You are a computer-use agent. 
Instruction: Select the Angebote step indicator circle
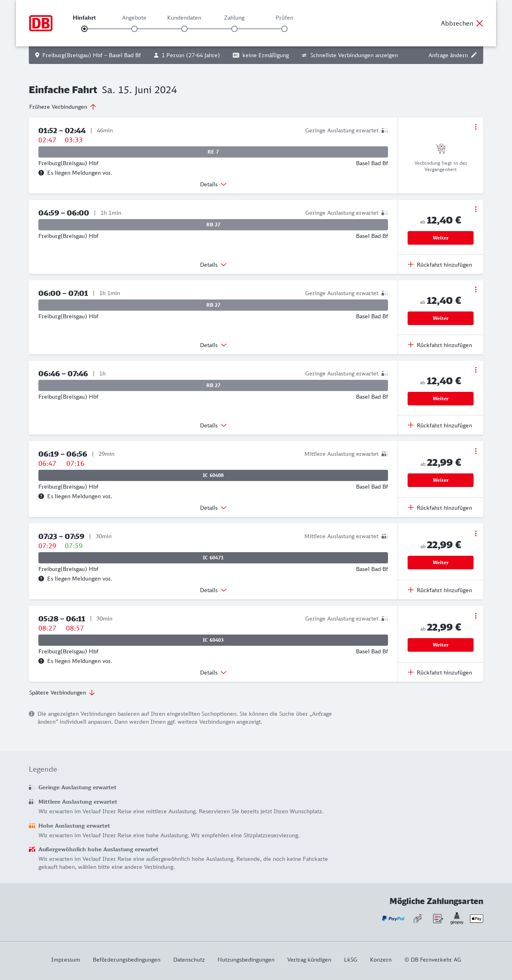(x=134, y=29)
